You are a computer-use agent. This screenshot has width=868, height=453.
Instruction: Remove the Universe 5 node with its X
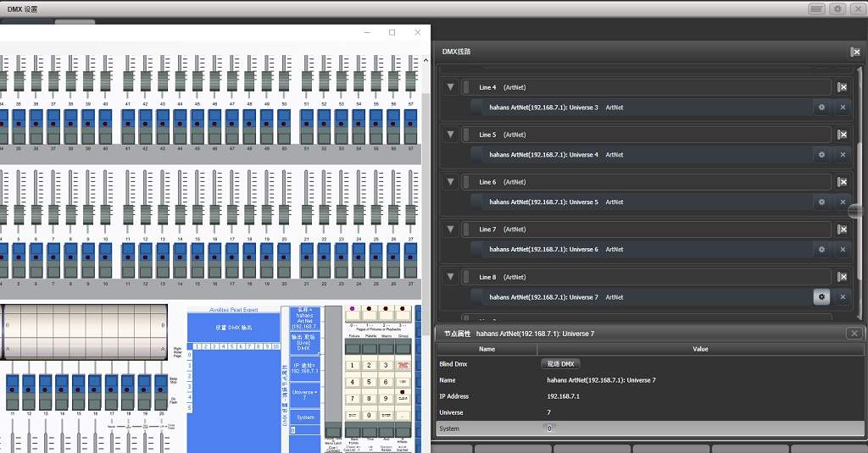[843, 202]
